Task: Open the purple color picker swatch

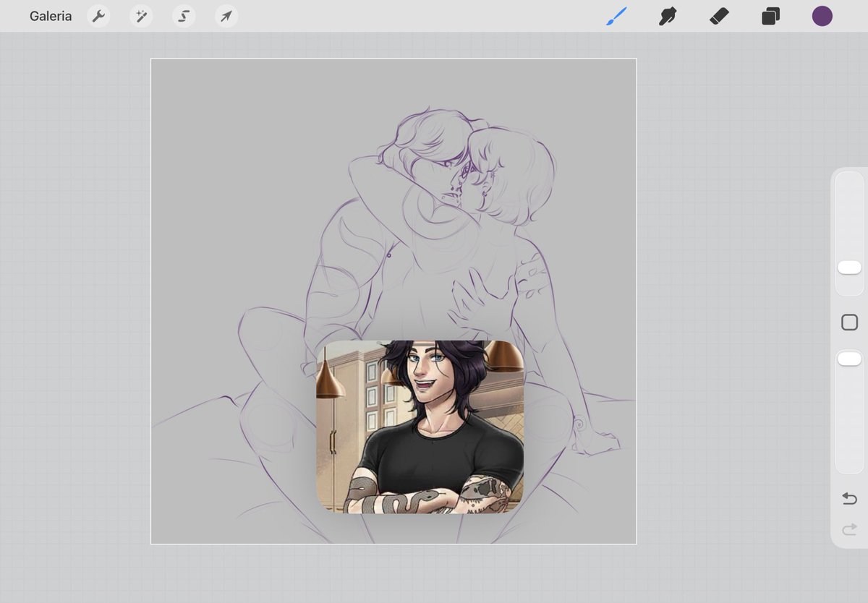Action: 822,16
